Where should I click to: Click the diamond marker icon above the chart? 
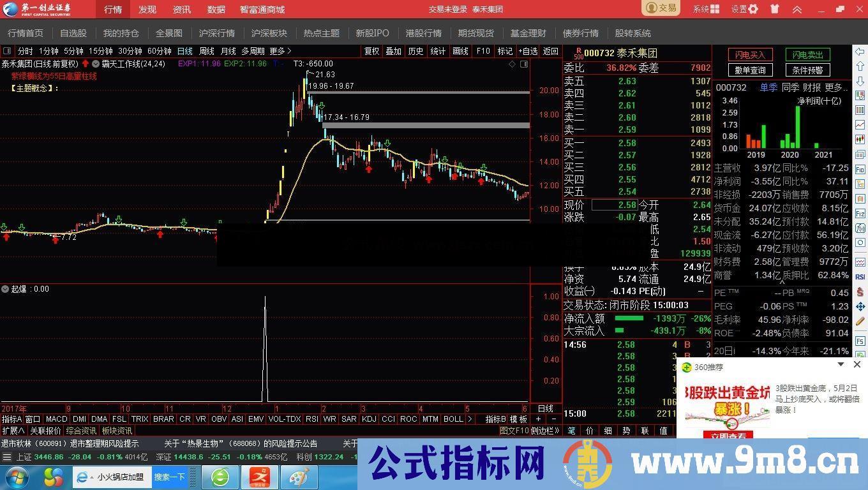point(512,64)
